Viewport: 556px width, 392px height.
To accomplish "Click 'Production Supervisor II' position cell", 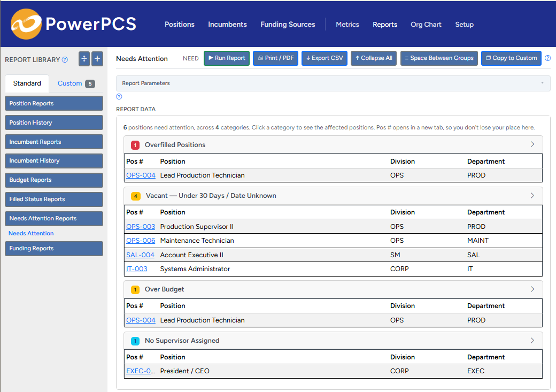I will coord(197,226).
